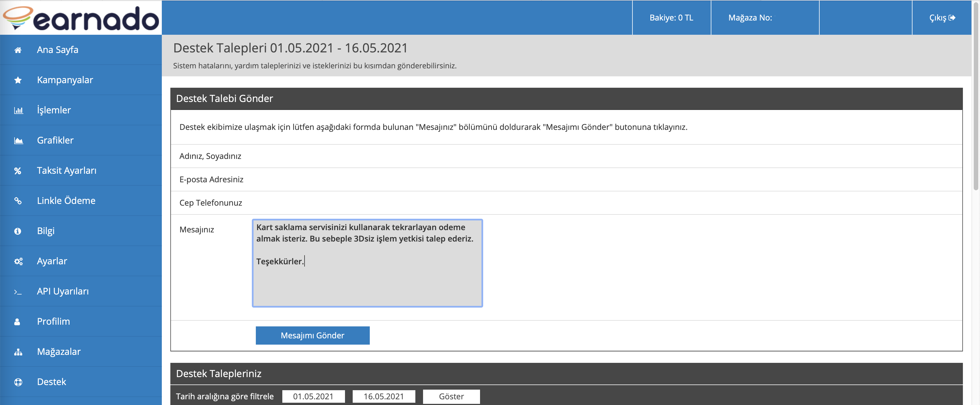The width and height of the screenshot is (980, 405).
Task: Click the Mağaza No: header item
Action: pyautogui.click(x=765, y=18)
